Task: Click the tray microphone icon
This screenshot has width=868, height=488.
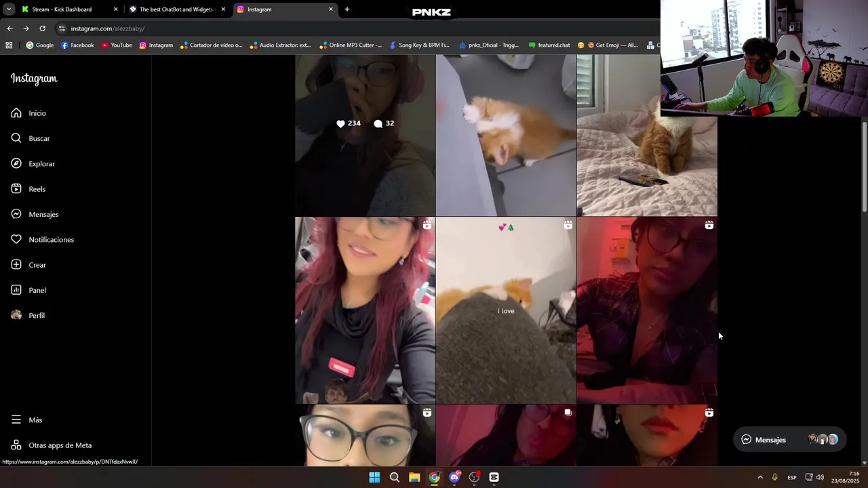Action: point(774,477)
